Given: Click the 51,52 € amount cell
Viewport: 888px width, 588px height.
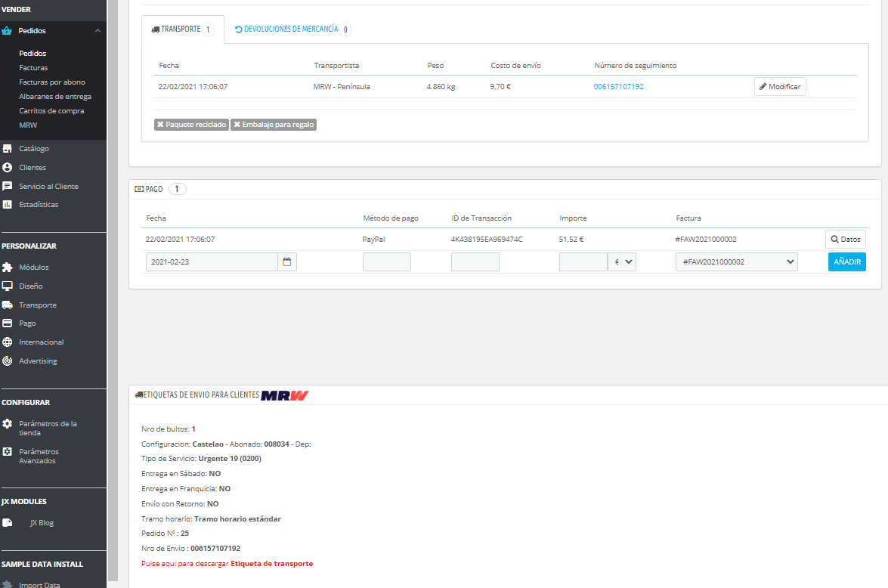Looking at the screenshot, I should point(571,239).
